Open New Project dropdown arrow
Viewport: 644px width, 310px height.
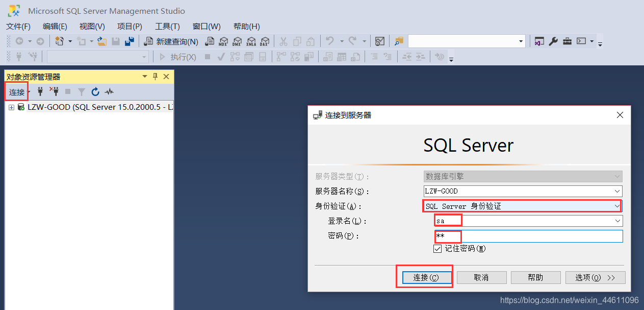pyautogui.click(x=70, y=41)
